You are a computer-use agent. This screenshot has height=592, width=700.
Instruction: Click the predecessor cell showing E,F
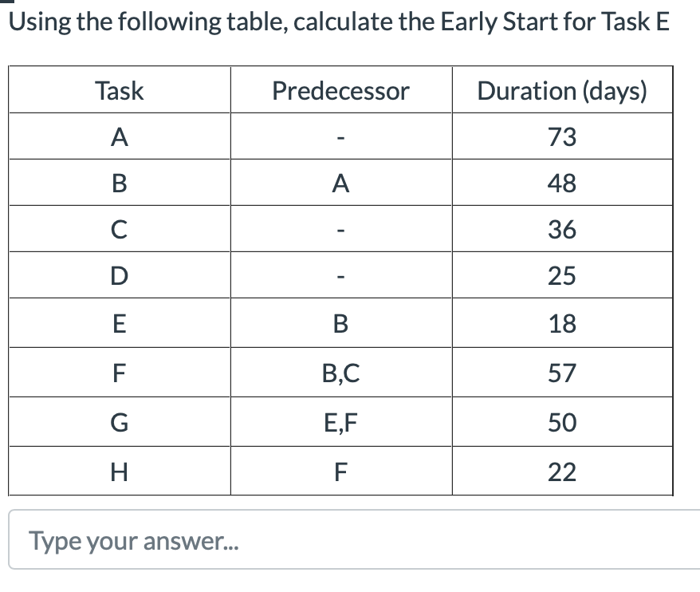340,422
